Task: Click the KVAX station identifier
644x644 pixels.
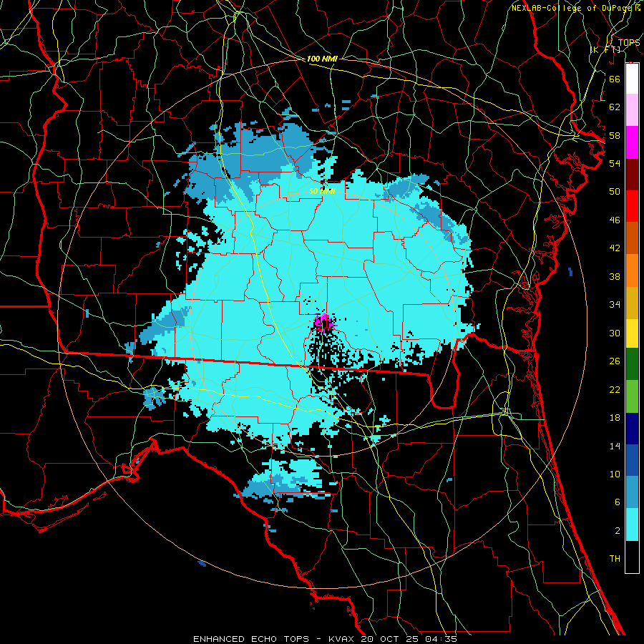Action: tap(343, 639)
